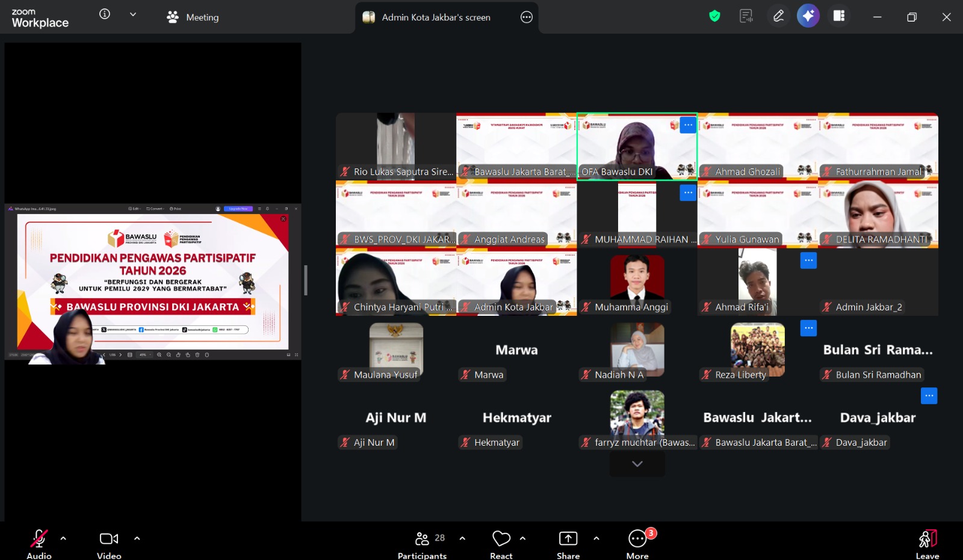The width and height of the screenshot is (963, 560).
Task: Launch the AI Companion sparkle icon
Action: pos(808,16)
